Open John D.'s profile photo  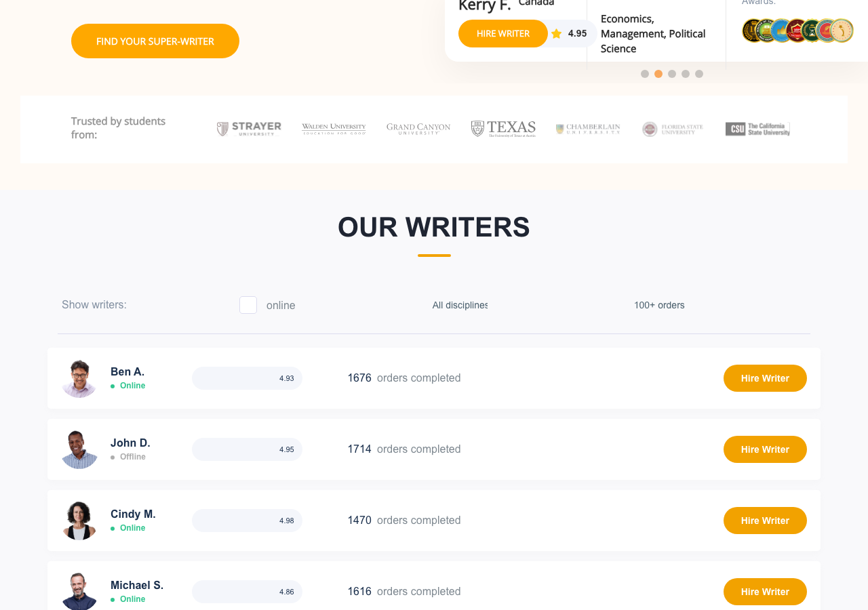point(79,449)
